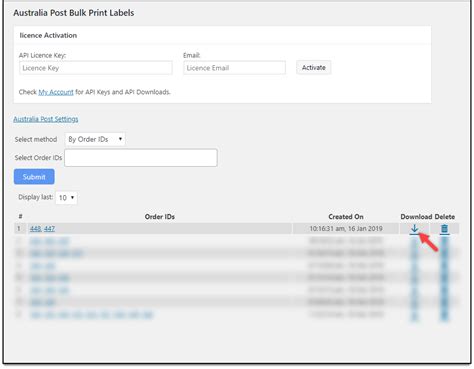Delete the row for orders 448, 447

coord(444,229)
